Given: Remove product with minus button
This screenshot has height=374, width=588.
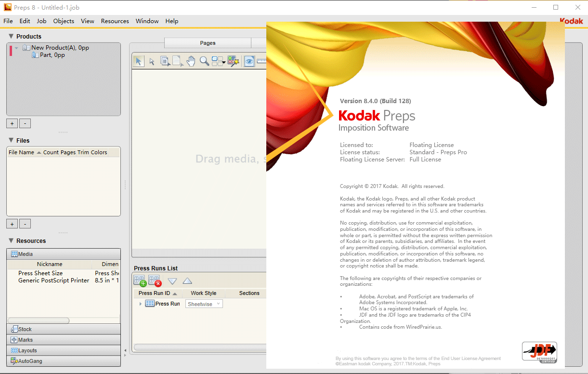Looking at the screenshot, I should (25, 123).
